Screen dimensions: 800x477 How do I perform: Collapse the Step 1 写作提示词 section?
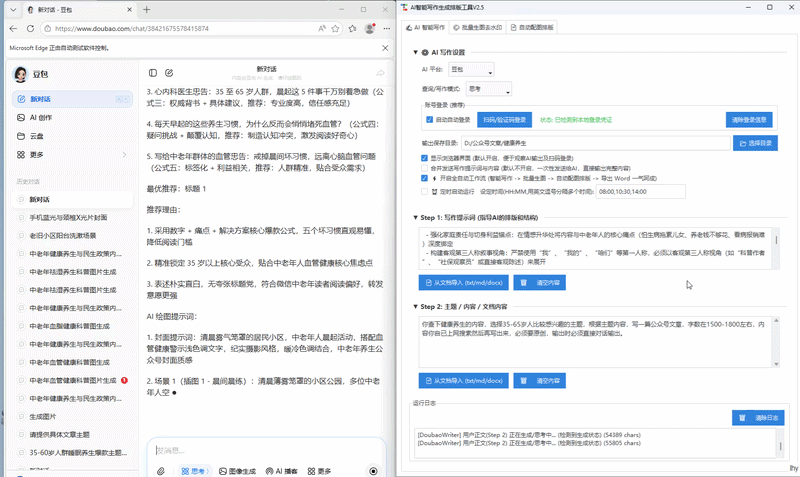(x=415, y=217)
